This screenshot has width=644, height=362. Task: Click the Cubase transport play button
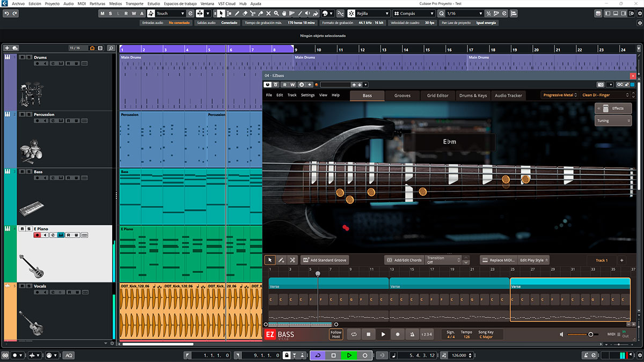tap(349, 355)
